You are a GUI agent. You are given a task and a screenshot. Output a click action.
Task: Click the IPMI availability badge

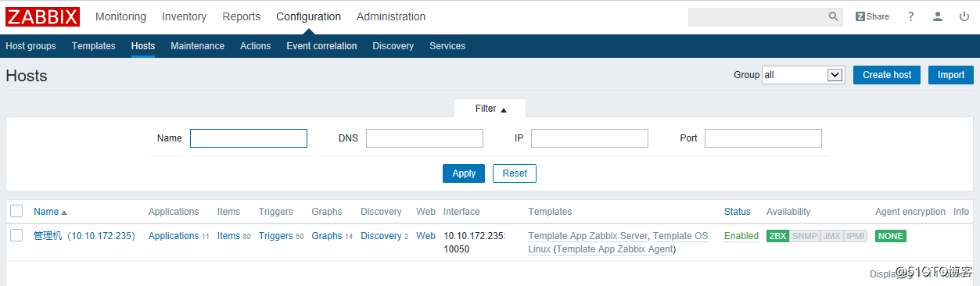click(x=856, y=236)
